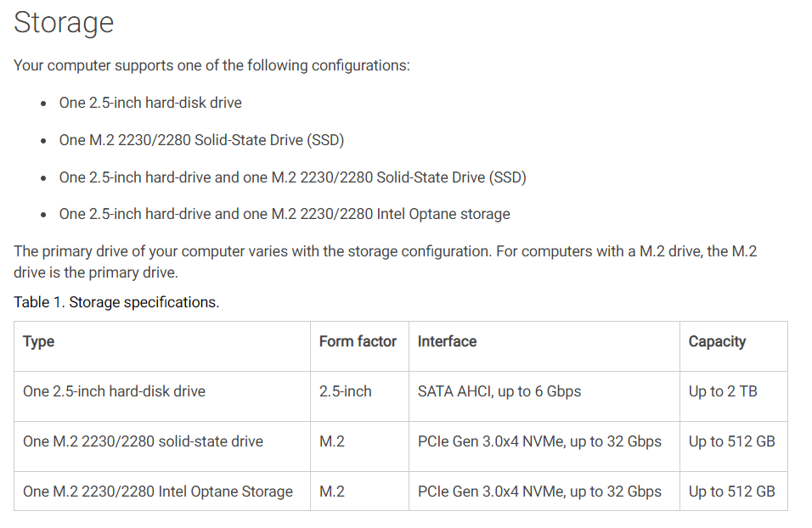Click the hard-drive and M.2 SSD combination bullet
The width and height of the screenshot is (812, 528).
point(292,177)
